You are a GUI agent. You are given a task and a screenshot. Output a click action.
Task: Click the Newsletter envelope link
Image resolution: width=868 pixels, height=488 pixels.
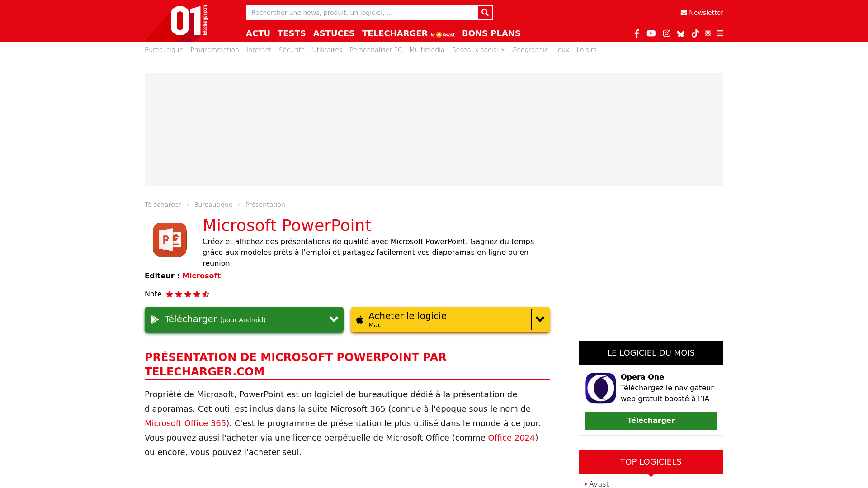coord(702,13)
